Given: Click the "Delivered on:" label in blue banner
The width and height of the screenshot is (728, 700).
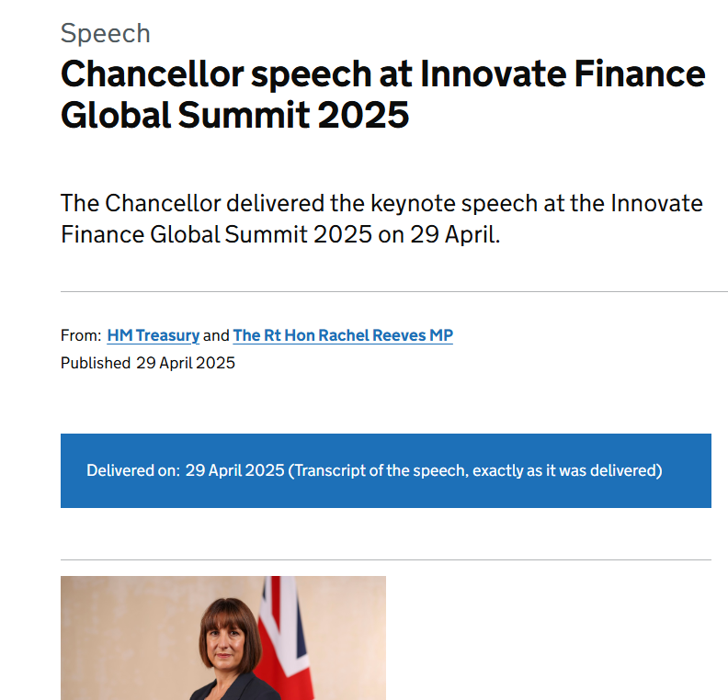Looking at the screenshot, I should [133, 470].
